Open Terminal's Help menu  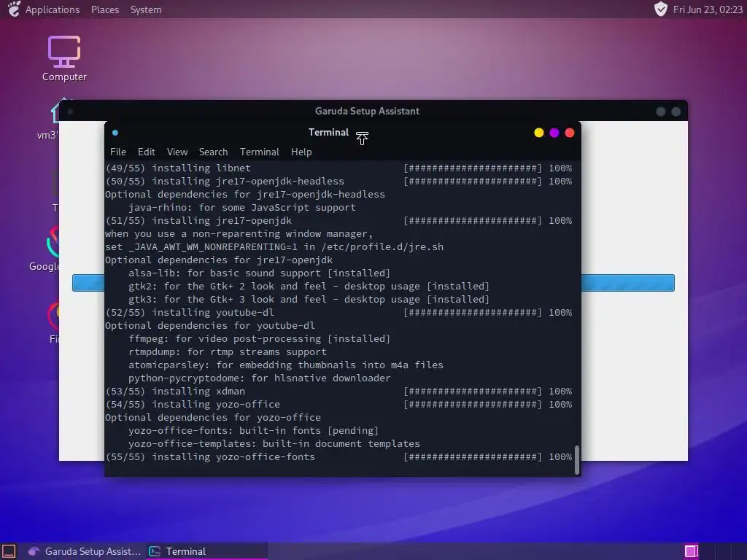pyautogui.click(x=301, y=152)
